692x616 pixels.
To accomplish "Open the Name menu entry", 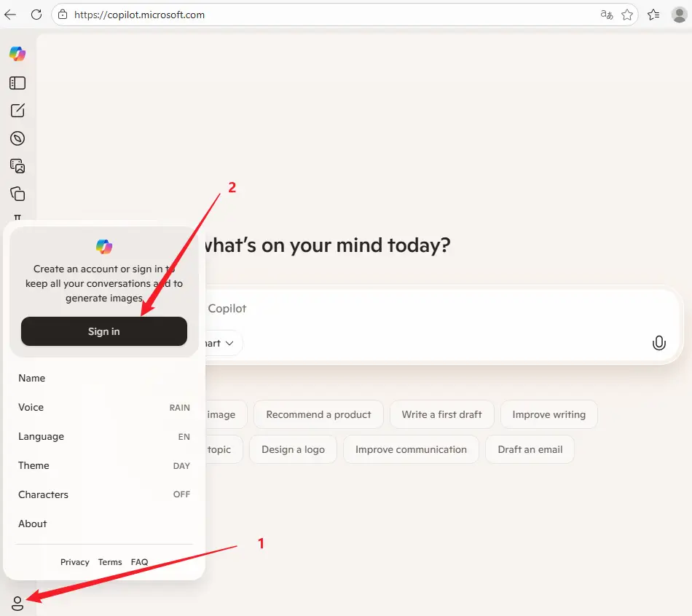I will (x=32, y=378).
